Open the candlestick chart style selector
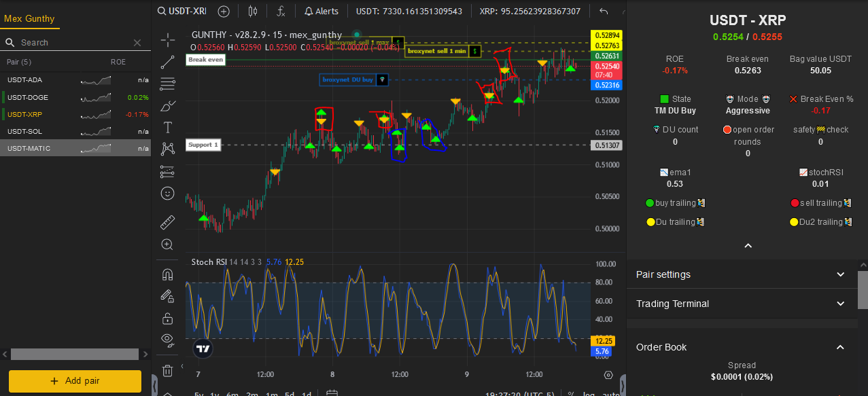 pos(254,12)
